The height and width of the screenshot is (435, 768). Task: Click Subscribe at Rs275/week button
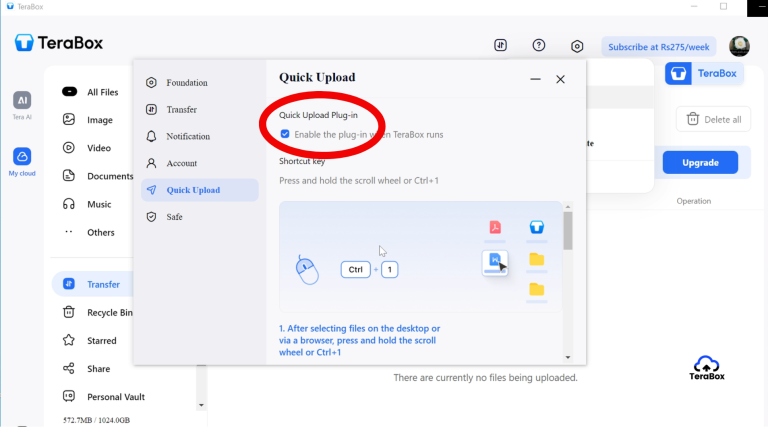coord(659,47)
